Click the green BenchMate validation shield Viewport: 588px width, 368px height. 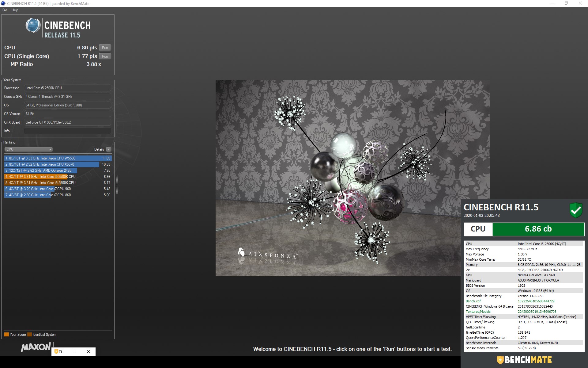[576, 210]
